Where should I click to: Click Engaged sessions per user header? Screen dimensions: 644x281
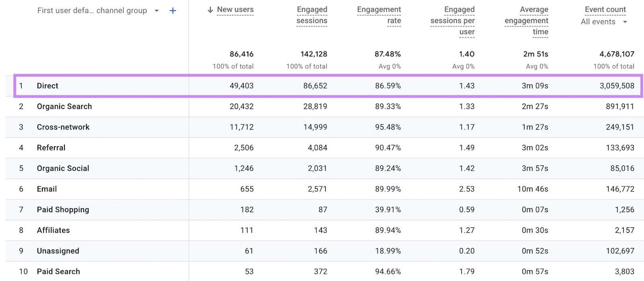(x=452, y=21)
